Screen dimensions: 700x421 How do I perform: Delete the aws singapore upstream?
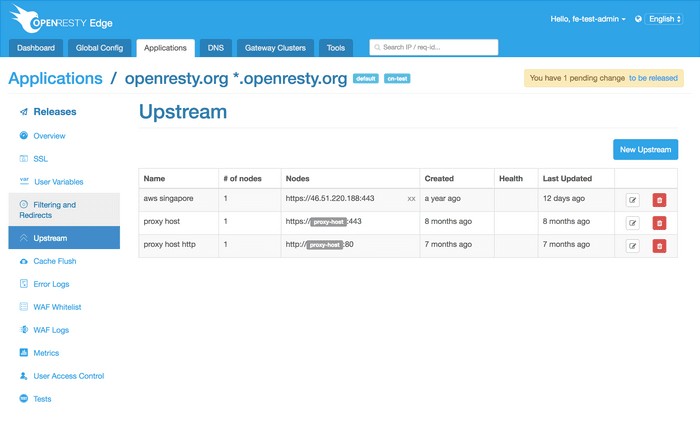click(x=659, y=200)
